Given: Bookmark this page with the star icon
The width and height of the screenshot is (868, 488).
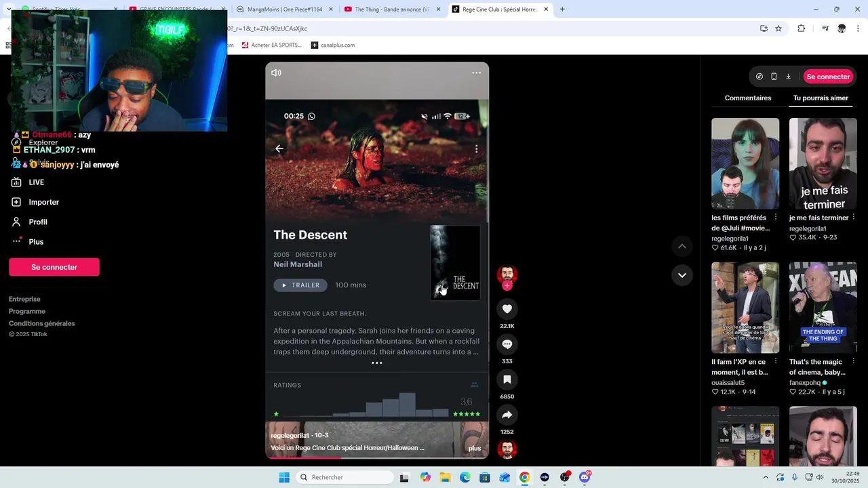Looking at the screenshot, I should click(778, 28).
